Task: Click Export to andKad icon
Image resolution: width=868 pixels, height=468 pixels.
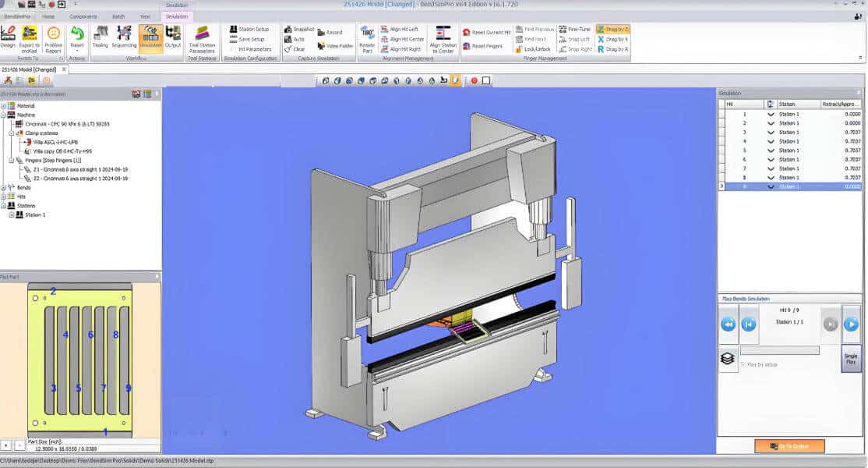Action: pyautogui.click(x=29, y=39)
